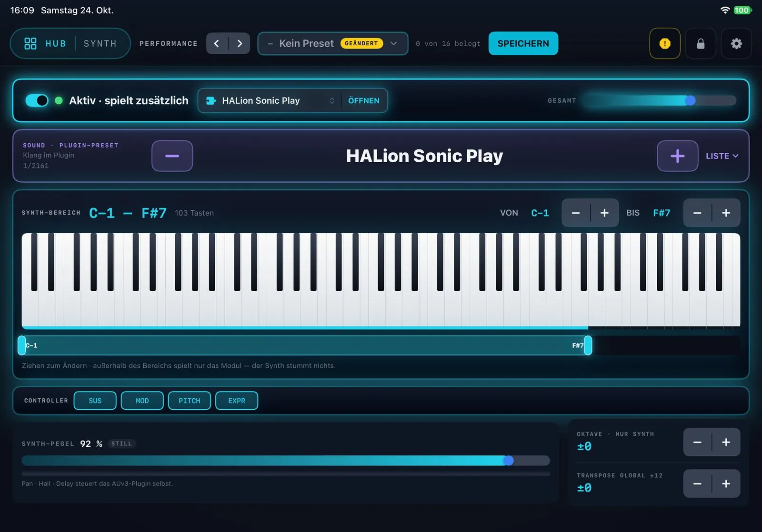Screen dimensions: 762x532
Task: Adjust the SYNTH-PEGEL level slider
Action: click(x=286, y=460)
